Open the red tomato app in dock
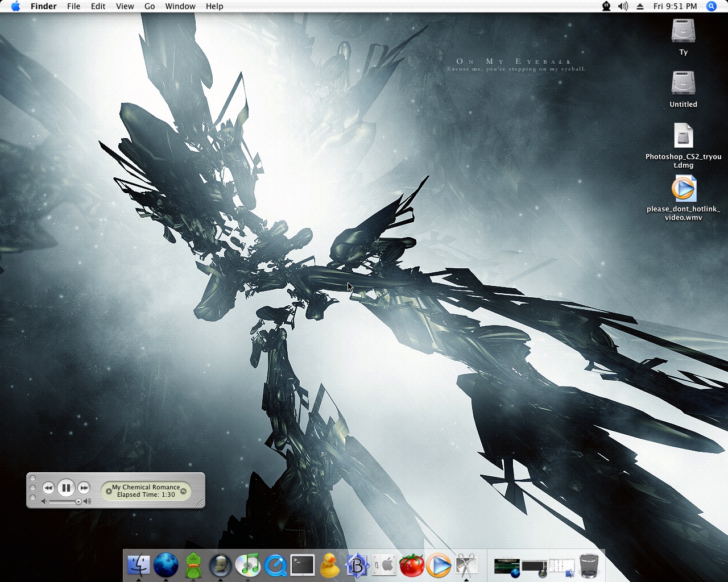 pos(412,565)
